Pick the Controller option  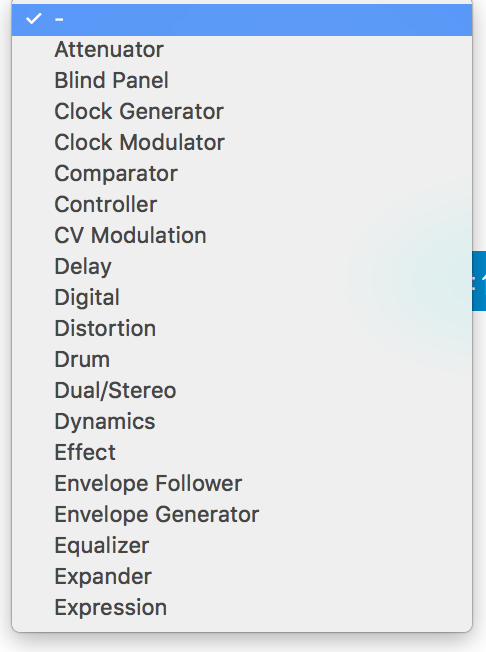[242, 205]
